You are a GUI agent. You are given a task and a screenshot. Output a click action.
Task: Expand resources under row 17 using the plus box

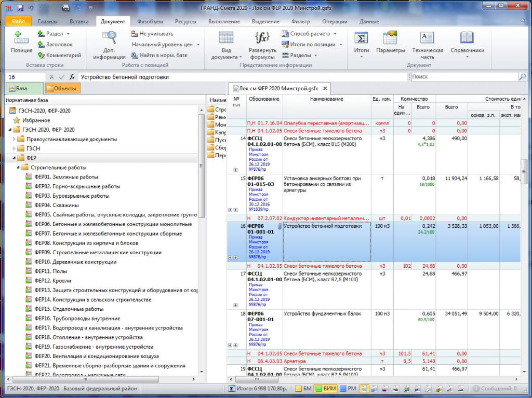tap(235, 305)
